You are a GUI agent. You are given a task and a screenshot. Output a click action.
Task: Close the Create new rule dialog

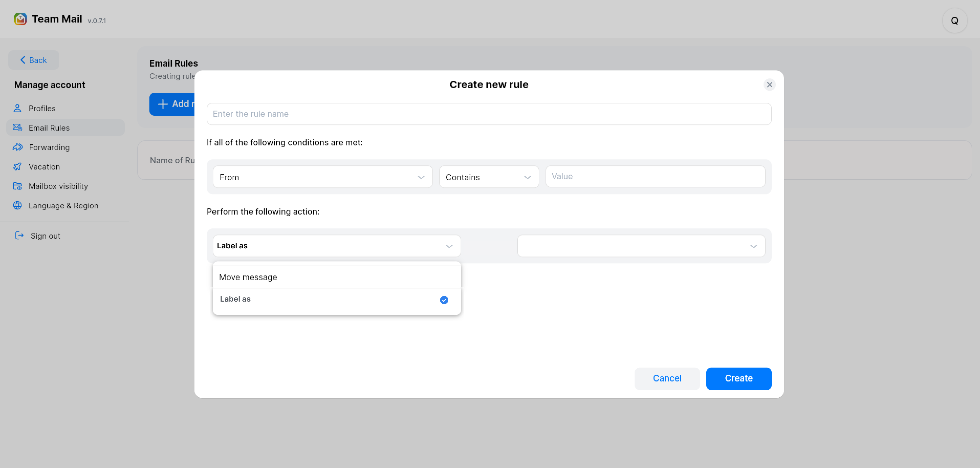(769, 84)
